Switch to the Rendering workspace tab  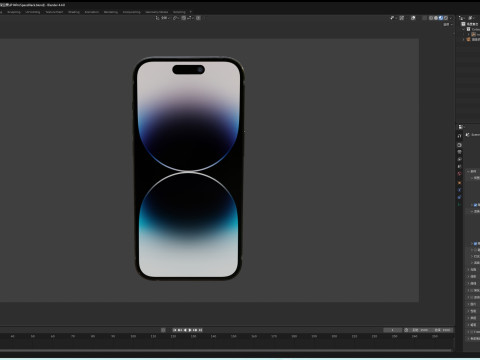(x=111, y=12)
